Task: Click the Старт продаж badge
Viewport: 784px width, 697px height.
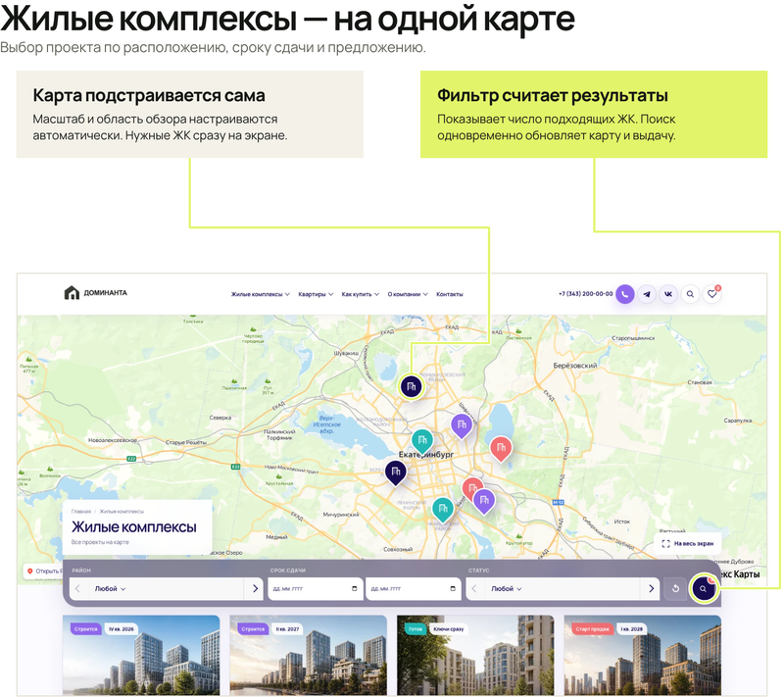Action: (592, 629)
